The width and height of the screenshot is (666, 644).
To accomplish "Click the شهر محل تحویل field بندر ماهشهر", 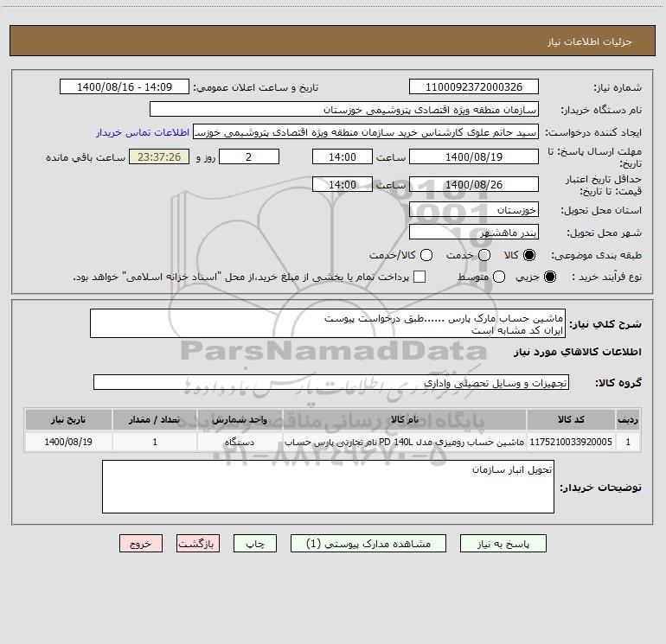I will [x=474, y=232].
